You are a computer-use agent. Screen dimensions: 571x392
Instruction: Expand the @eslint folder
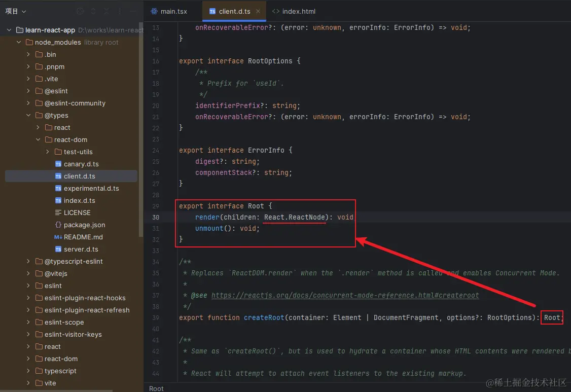point(28,91)
